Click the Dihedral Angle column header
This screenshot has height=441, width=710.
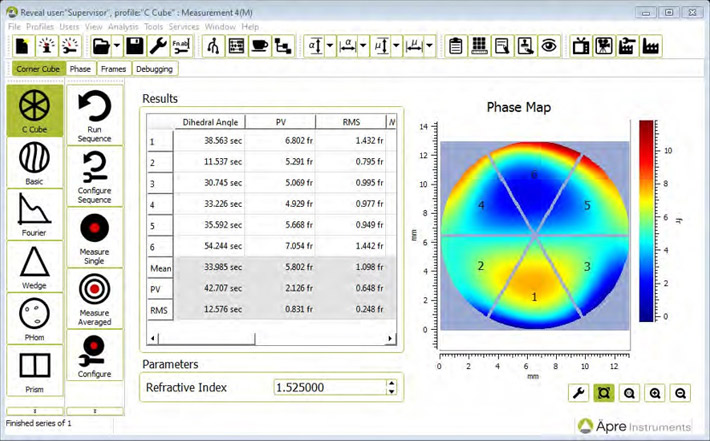[x=209, y=122]
